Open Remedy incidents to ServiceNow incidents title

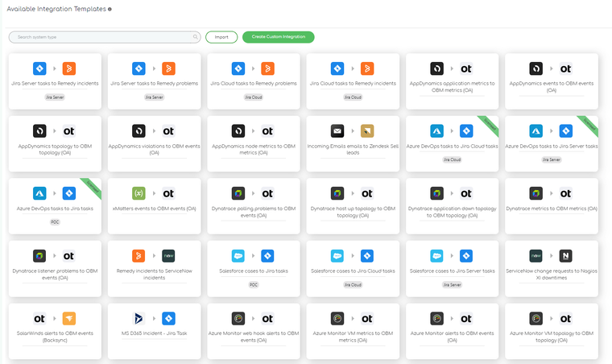point(154,275)
